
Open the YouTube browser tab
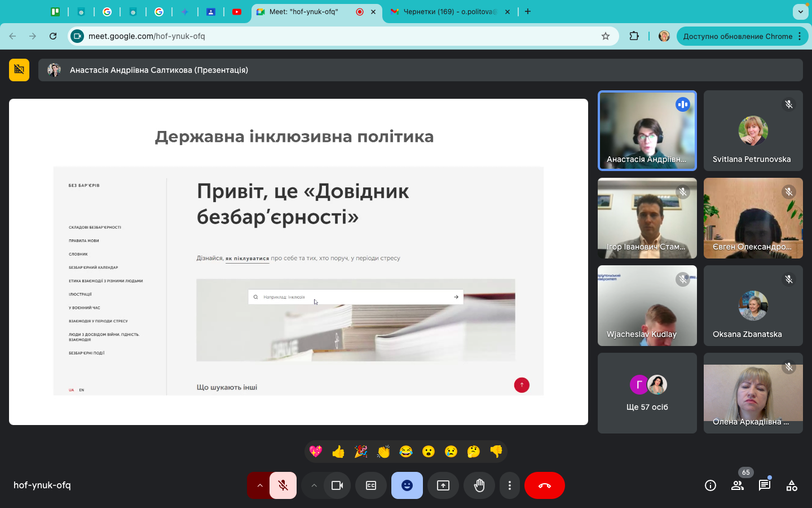pyautogui.click(x=237, y=12)
